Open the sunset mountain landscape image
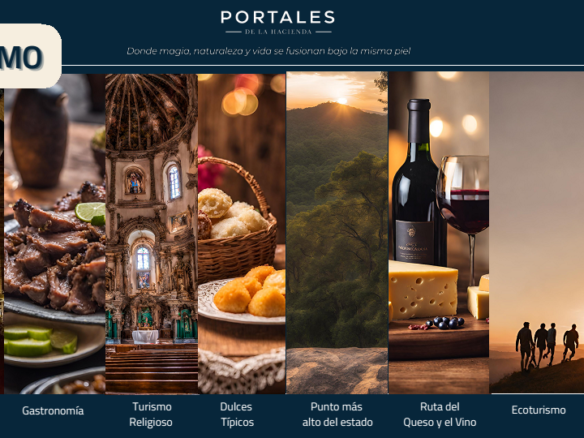Viewport: 584px width, 438px height. (337, 233)
